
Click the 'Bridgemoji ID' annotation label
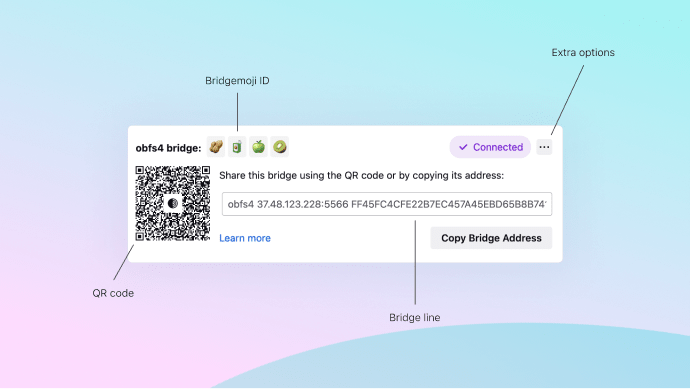pyautogui.click(x=237, y=81)
